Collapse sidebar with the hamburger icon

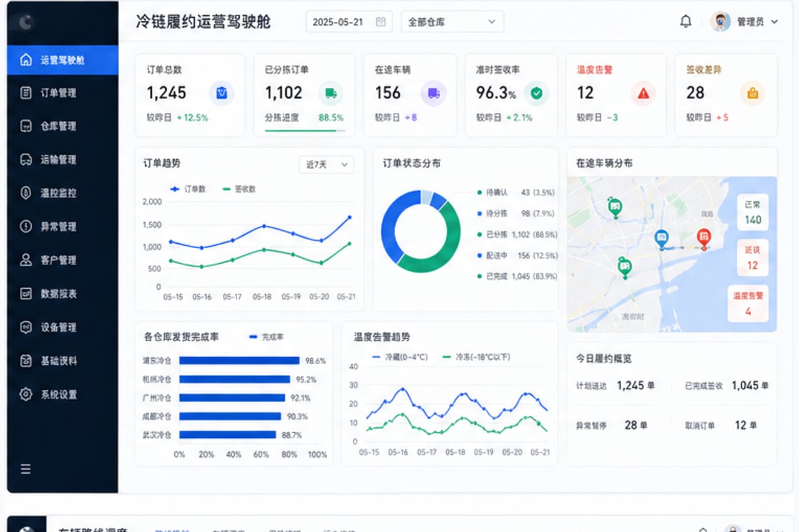tap(26, 469)
